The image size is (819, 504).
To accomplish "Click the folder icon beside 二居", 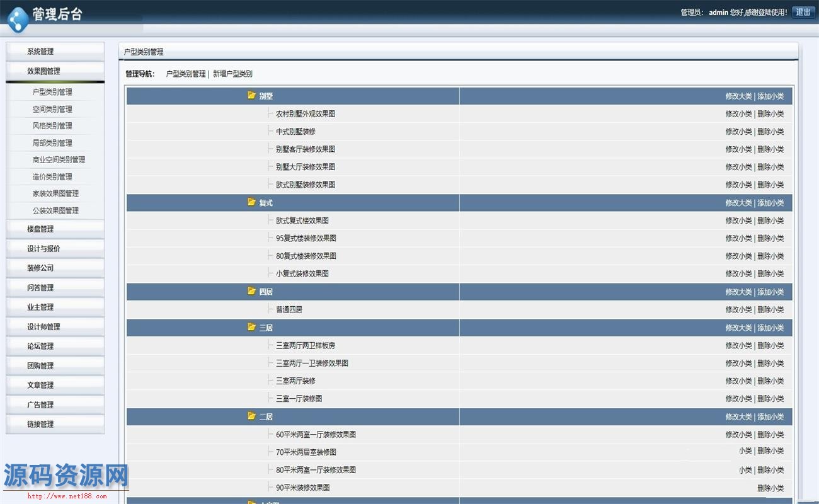I will click(251, 416).
